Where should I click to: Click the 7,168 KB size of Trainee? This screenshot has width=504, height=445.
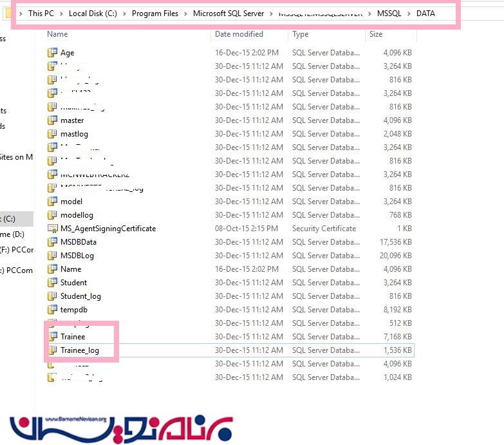pyautogui.click(x=398, y=336)
